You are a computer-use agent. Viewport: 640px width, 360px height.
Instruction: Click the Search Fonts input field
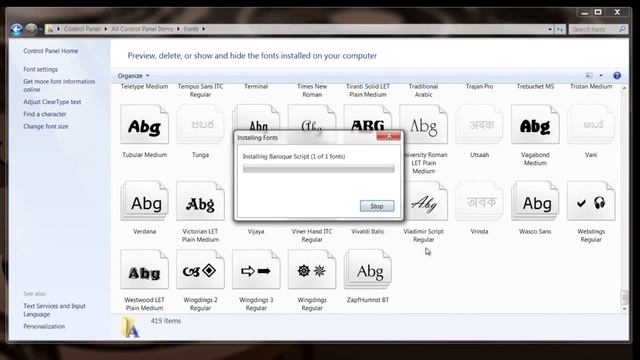tap(594, 29)
